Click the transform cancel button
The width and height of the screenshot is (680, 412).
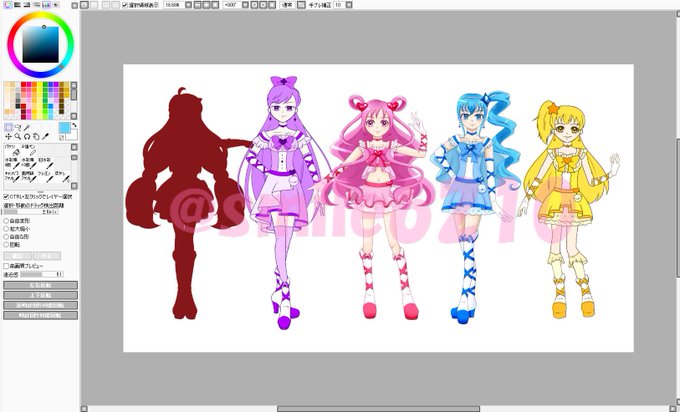coord(47,255)
